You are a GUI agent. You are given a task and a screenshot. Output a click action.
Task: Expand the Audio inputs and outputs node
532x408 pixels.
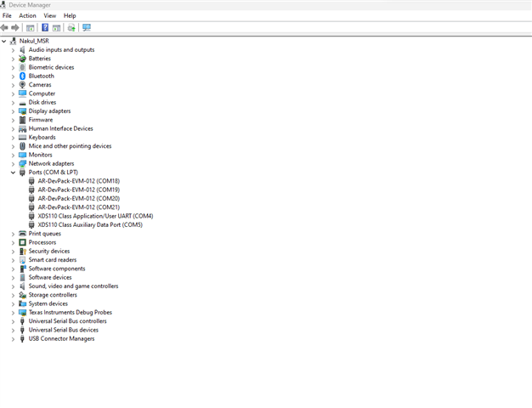click(x=13, y=50)
